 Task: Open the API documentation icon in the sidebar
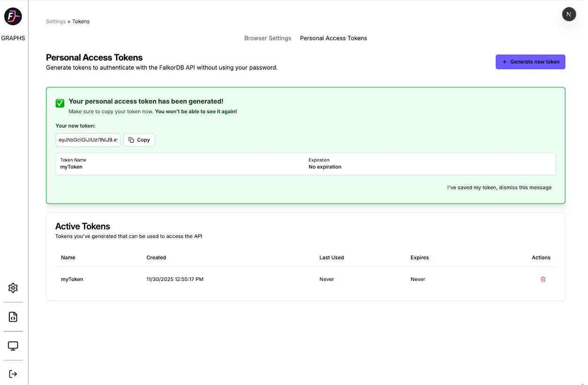coord(13,317)
